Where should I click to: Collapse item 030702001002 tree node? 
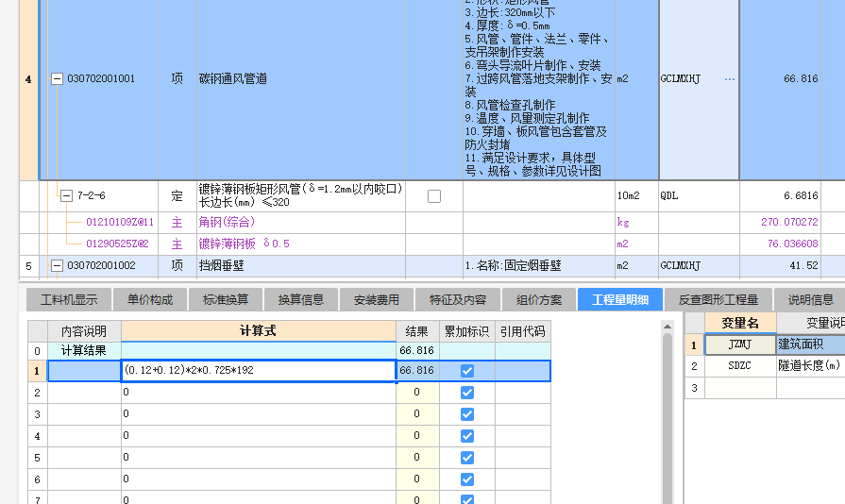57,265
